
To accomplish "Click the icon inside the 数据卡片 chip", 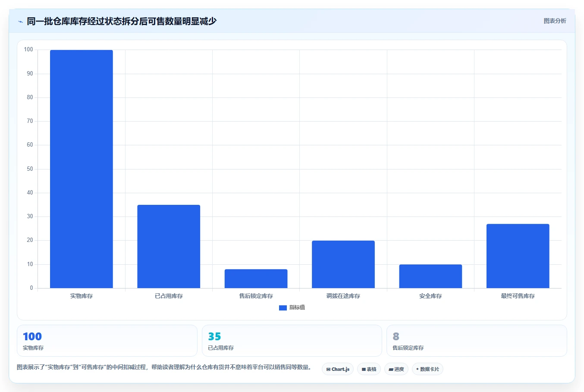I will pos(418,369).
